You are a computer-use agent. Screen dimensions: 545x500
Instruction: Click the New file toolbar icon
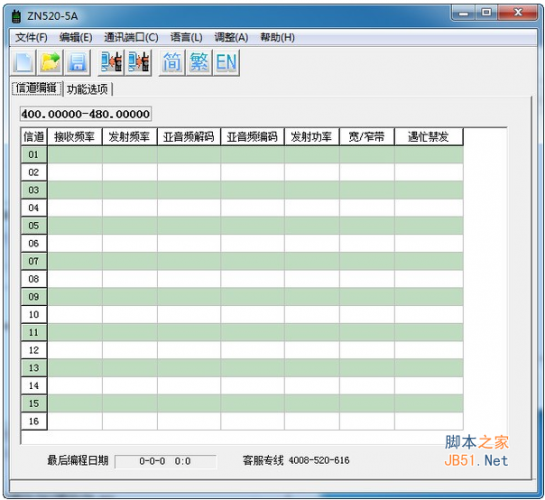point(23,63)
